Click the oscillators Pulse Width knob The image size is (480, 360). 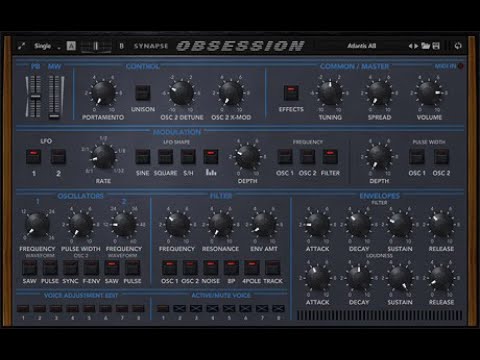(81, 224)
